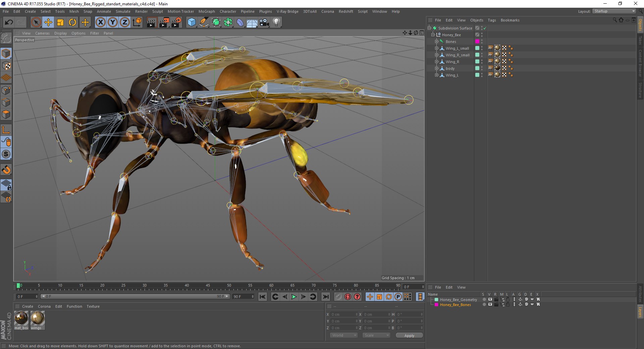Viewport: 644px width, 349px height.
Task: Switch to Points mode
Action: point(6,90)
